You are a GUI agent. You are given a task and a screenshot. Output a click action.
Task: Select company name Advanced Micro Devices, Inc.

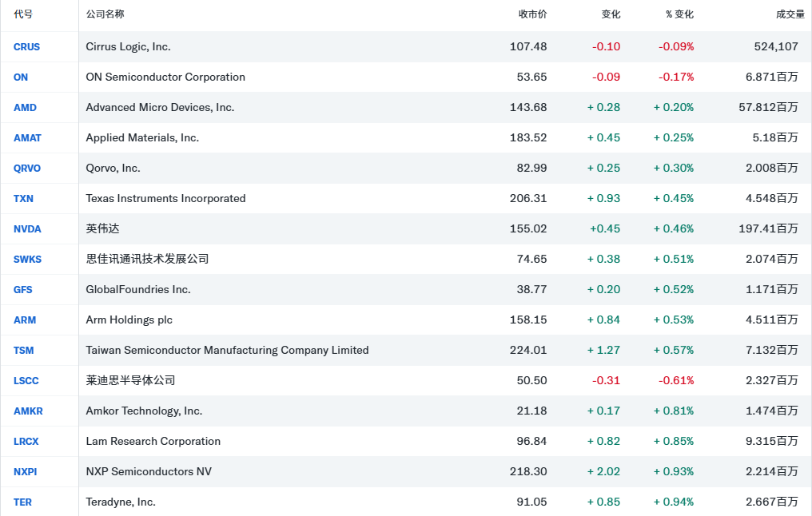[160, 108]
